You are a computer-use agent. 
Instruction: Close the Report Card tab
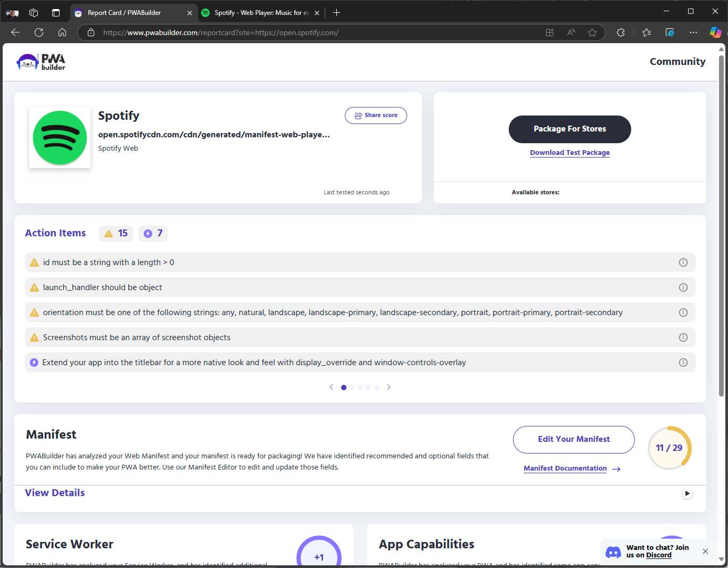pos(189,13)
